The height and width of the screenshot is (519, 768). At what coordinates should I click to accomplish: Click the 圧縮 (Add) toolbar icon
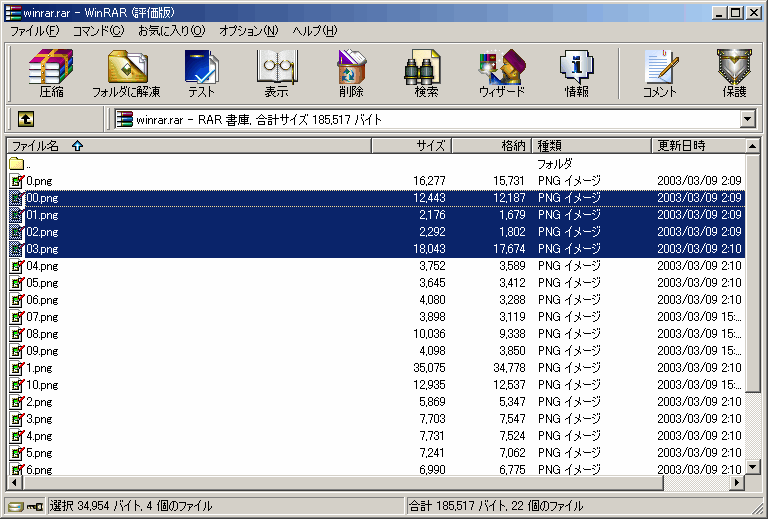(50, 73)
